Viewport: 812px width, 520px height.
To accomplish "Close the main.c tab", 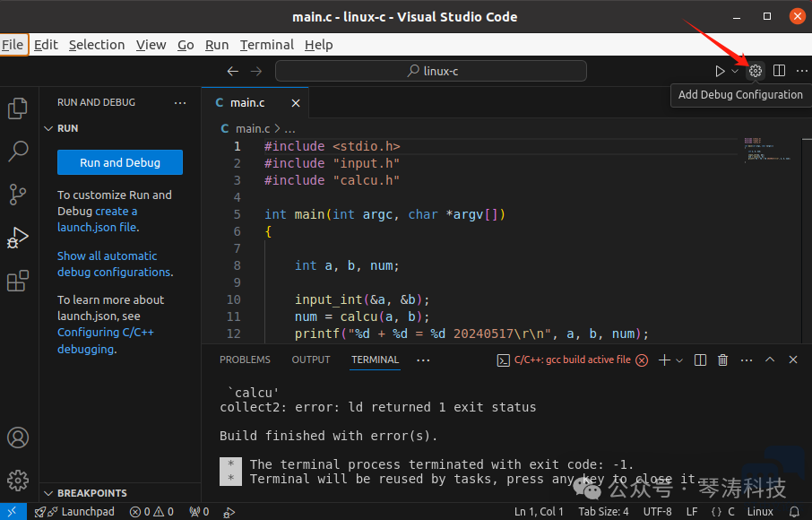I will [296, 103].
